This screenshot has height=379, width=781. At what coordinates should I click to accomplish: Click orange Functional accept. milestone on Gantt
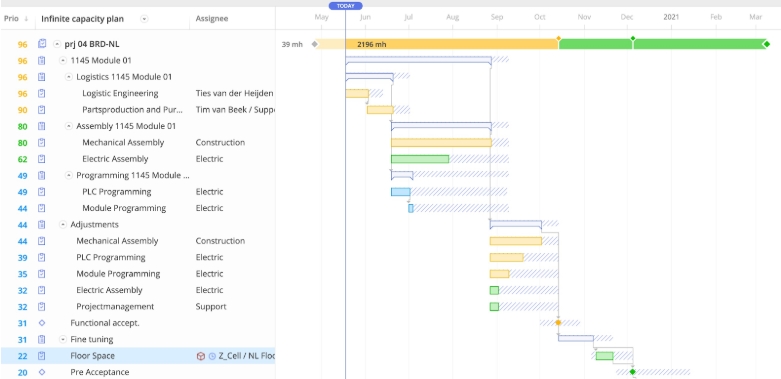(x=558, y=323)
